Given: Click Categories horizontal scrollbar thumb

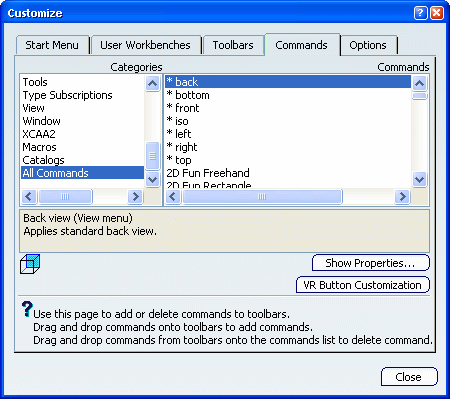Looking at the screenshot, I should 65,196.
